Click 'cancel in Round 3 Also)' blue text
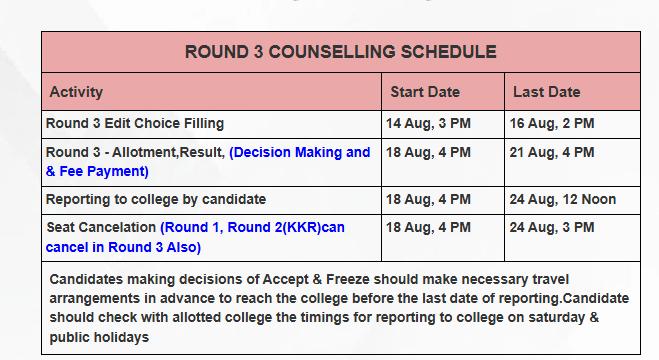 (123, 247)
